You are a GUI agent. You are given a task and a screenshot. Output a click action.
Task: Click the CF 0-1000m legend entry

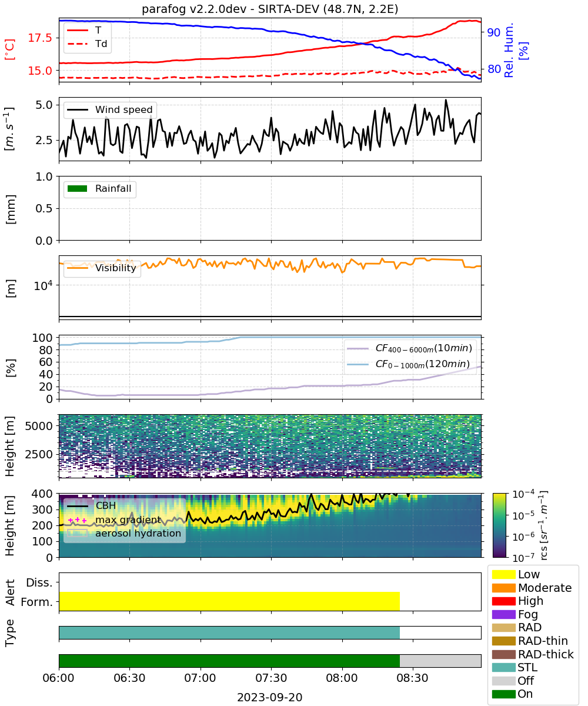click(x=409, y=364)
